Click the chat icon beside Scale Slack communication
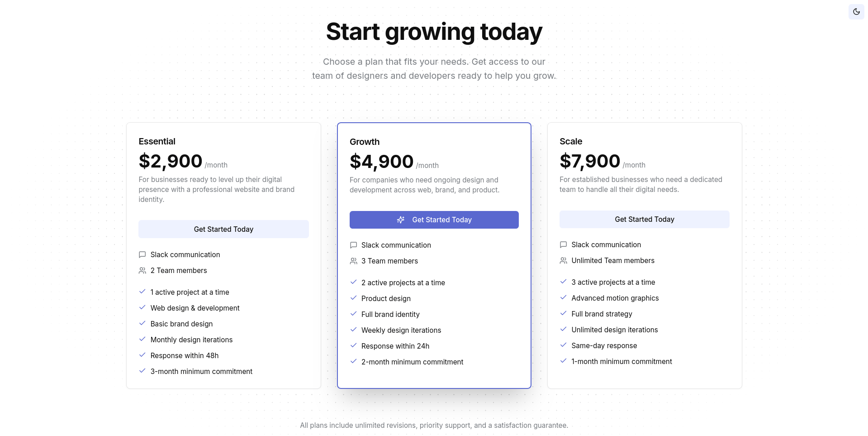 563,245
